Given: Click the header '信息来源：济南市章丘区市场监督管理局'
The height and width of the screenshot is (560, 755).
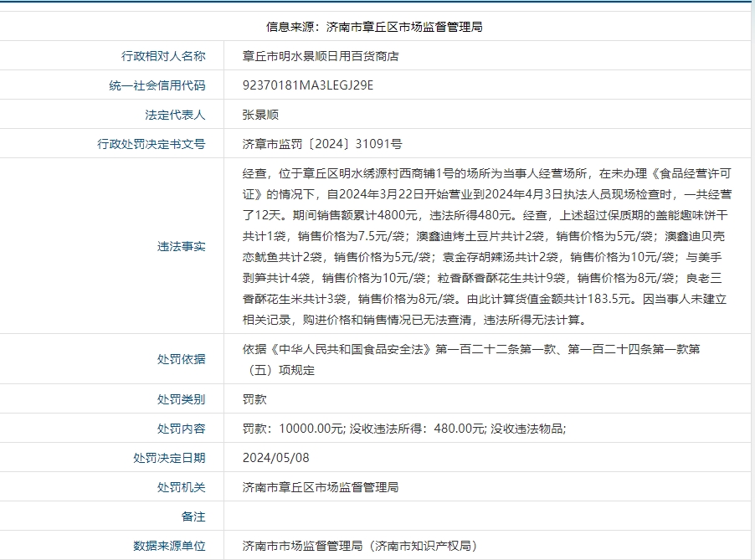Looking at the screenshot, I should coord(375,27).
